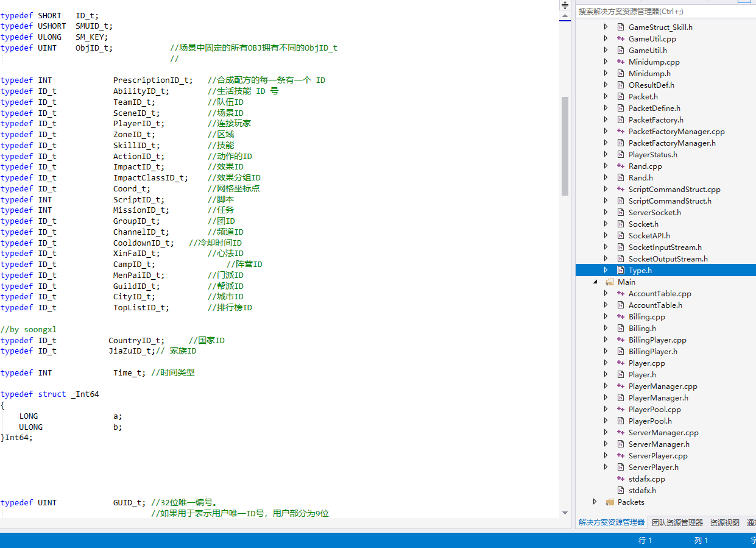The image size is (756, 548).
Task: Click the editor split-window handle icon
Action: (565, 5)
